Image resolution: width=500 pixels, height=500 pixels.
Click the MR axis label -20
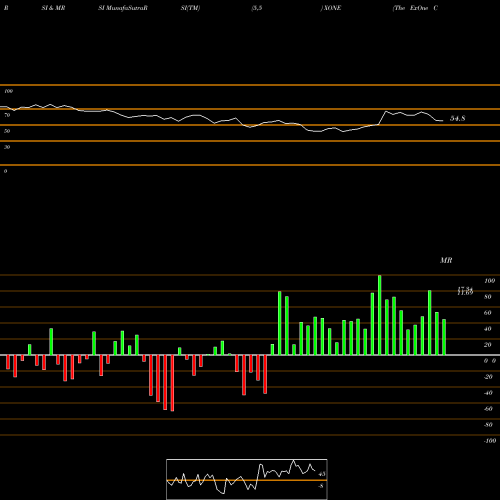pyautogui.click(x=488, y=377)
